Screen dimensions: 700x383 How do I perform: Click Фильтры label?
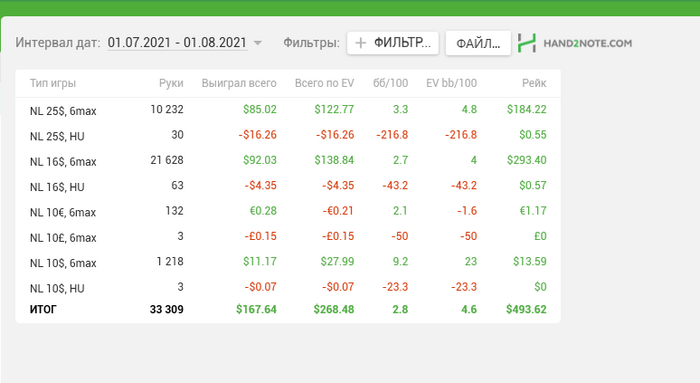(311, 43)
